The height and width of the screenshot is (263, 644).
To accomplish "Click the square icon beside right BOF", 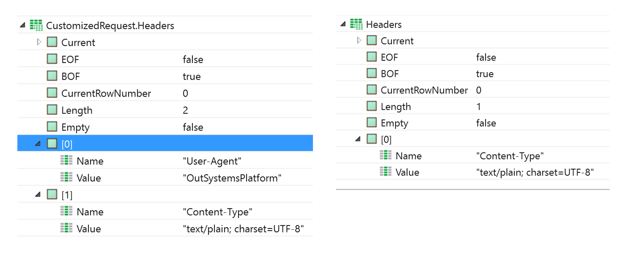I will [x=372, y=73].
